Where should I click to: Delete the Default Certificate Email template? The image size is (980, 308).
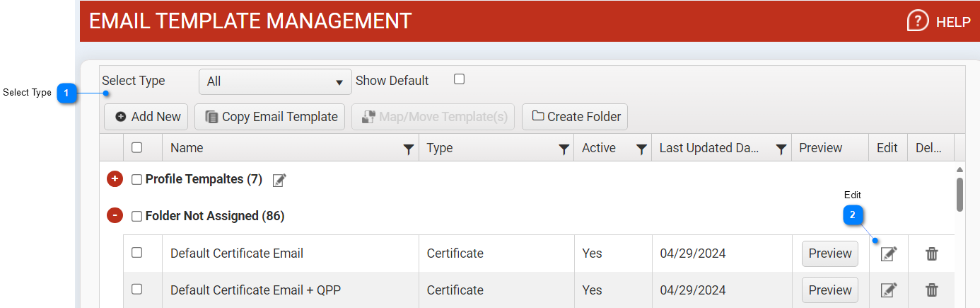(932, 253)
